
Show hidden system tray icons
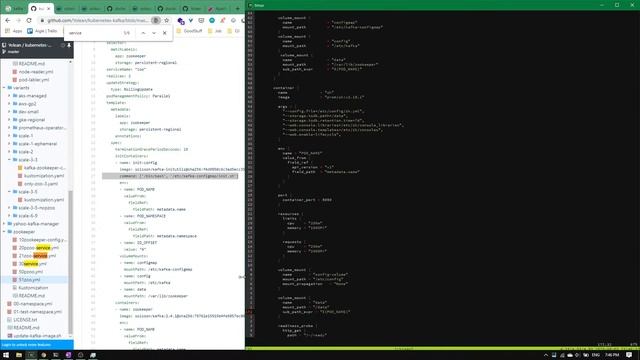(x=546, y=355)
